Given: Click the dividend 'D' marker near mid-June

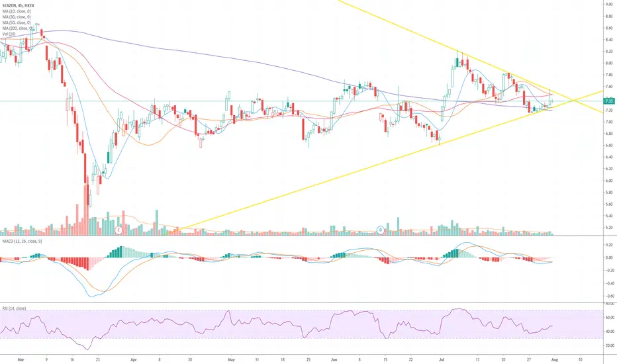Looking at the screenshot, I should 381,230.
